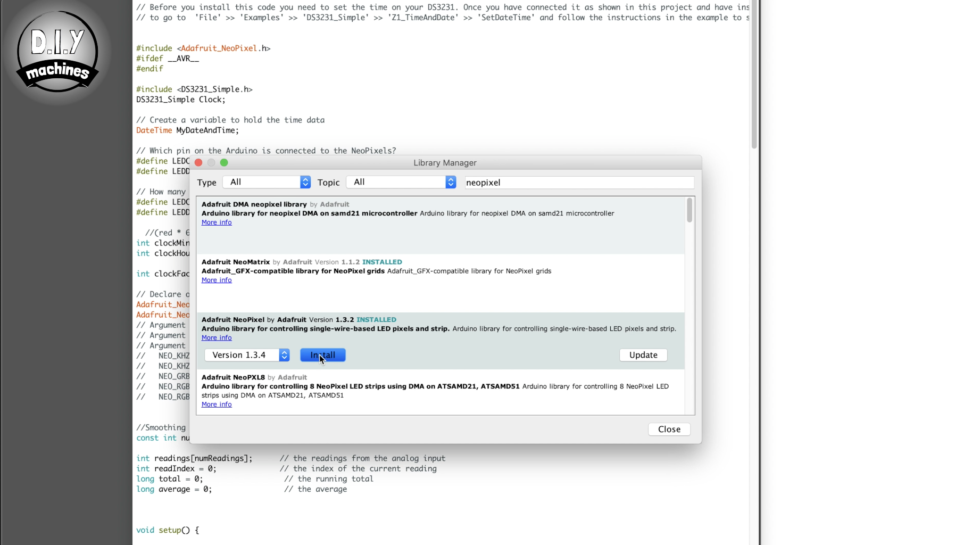
Task: Click the '#ifdef __AVR__' code line
Action: coord(168,59)
